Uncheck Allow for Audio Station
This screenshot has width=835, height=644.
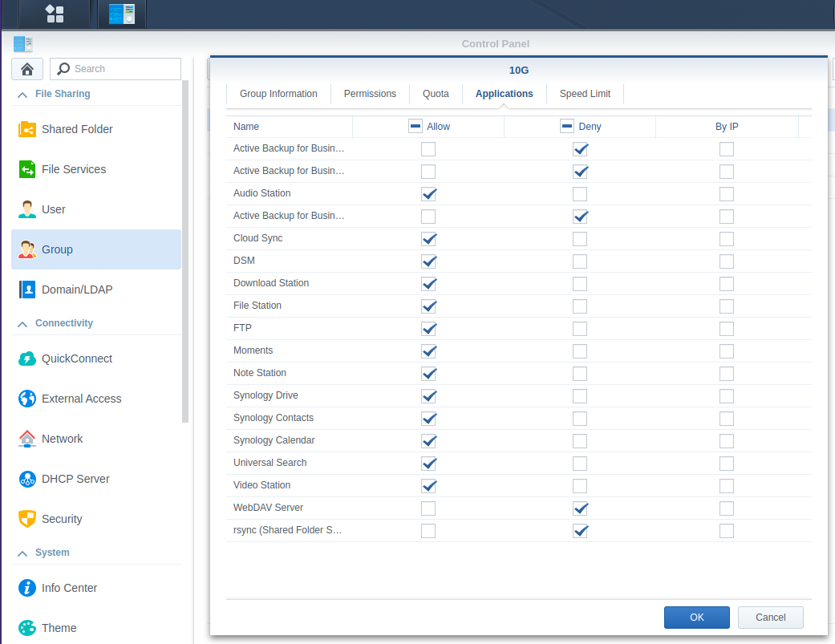pyautogui.click(x=428, y=194)
